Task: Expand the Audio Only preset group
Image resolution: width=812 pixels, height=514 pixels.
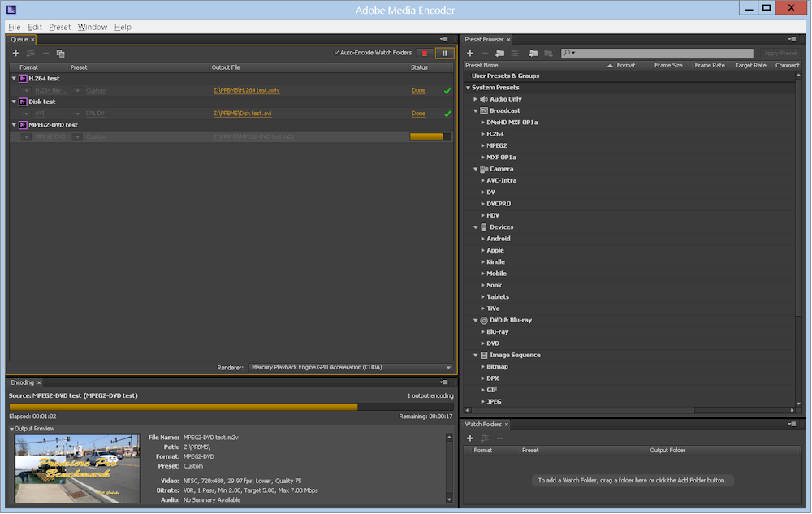Action: pos(475,99)
